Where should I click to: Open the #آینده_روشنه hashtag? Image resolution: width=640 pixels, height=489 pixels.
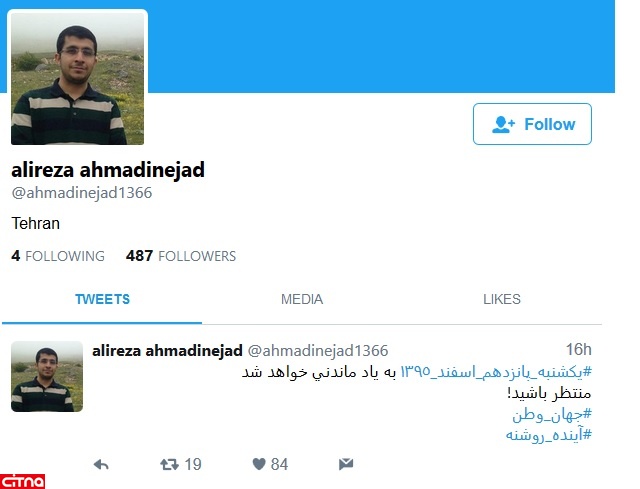pos(549,435)
